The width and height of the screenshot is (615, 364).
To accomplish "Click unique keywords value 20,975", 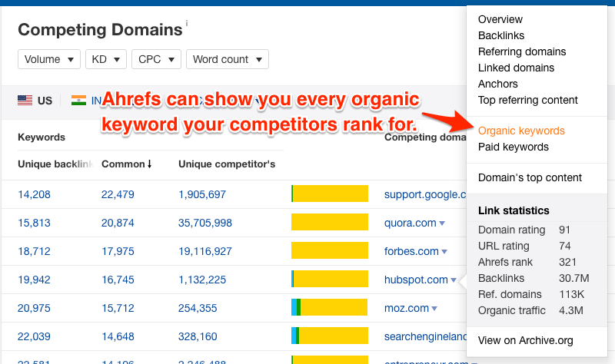I will click(x=34, y=308).
